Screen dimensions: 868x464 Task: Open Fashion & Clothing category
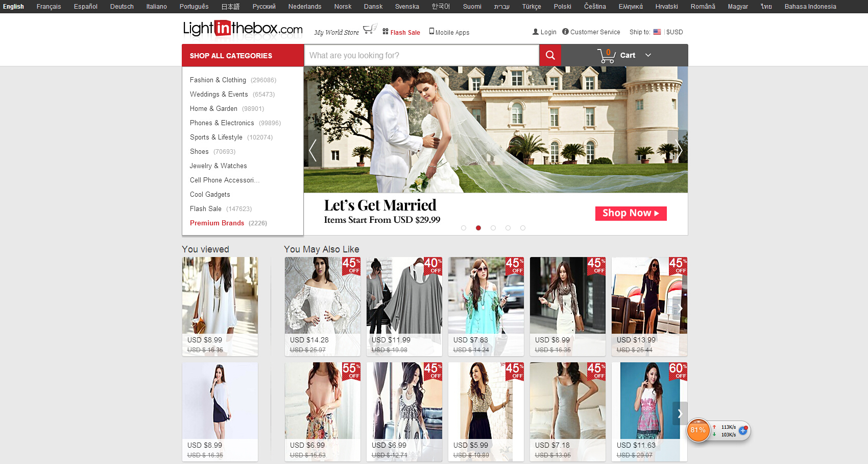pyautogui.click(x=218, y=80)
